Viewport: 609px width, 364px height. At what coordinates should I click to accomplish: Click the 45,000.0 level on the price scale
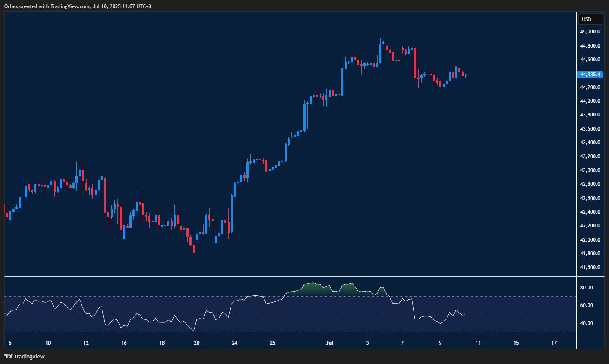590,31
